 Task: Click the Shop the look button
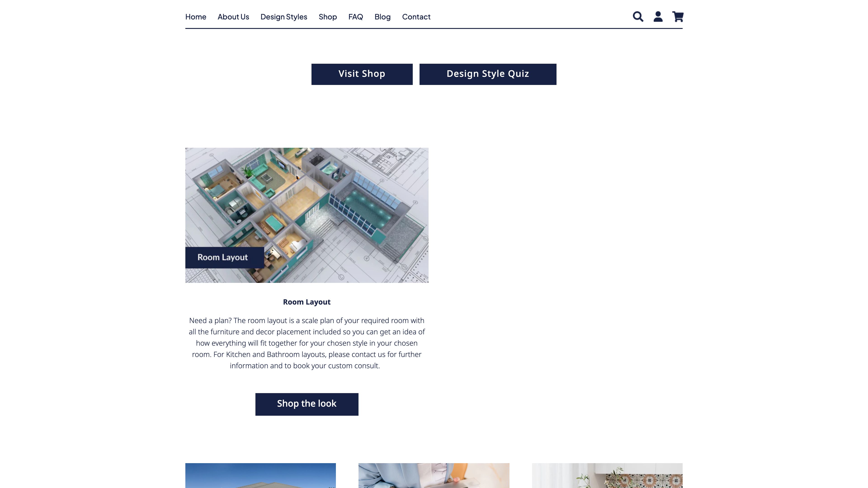pyautogui.click(x=307, y=404)
